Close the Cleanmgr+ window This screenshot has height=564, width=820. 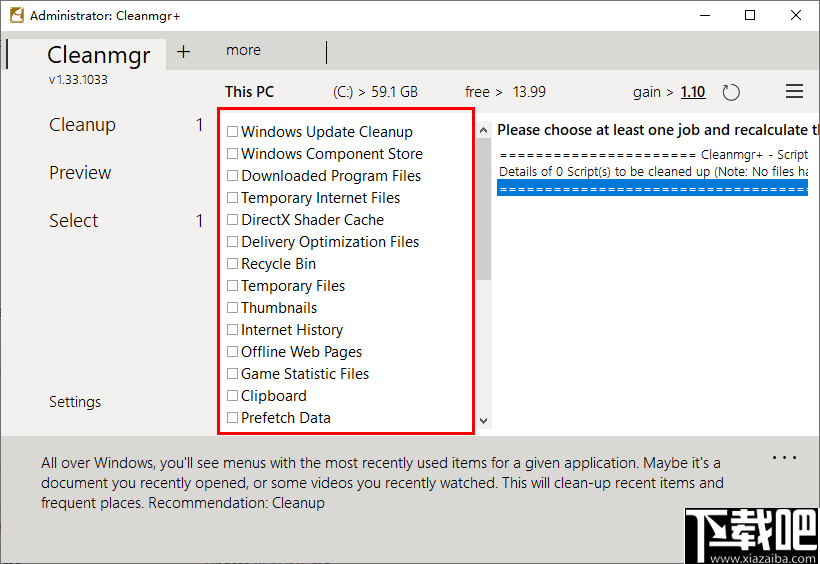coord(795,15)
